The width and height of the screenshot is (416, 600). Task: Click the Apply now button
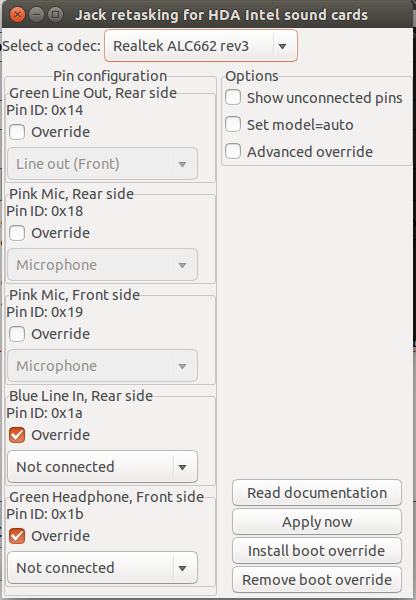click(317, 522)
